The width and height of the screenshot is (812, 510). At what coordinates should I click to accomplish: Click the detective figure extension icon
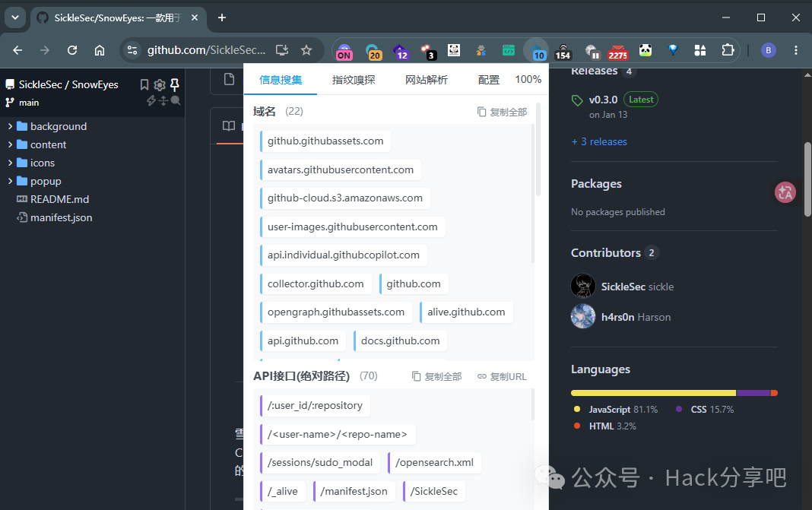(481, 49)
